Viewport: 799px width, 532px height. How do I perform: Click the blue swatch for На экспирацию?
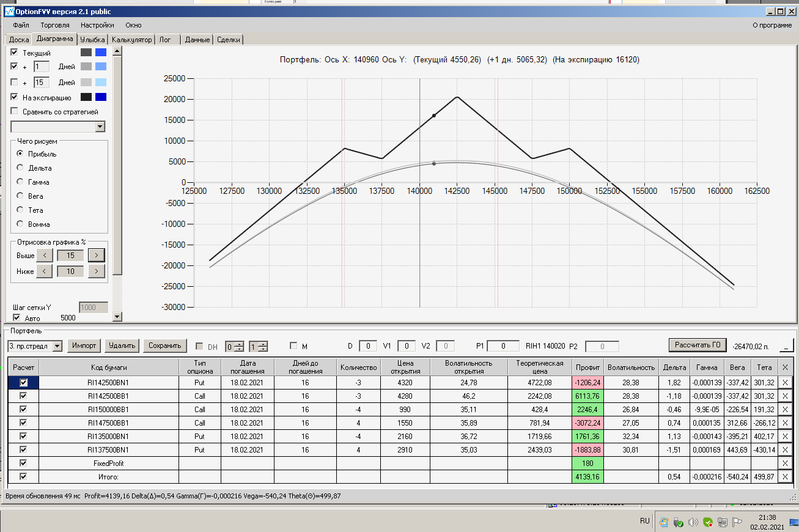point(101,97)
